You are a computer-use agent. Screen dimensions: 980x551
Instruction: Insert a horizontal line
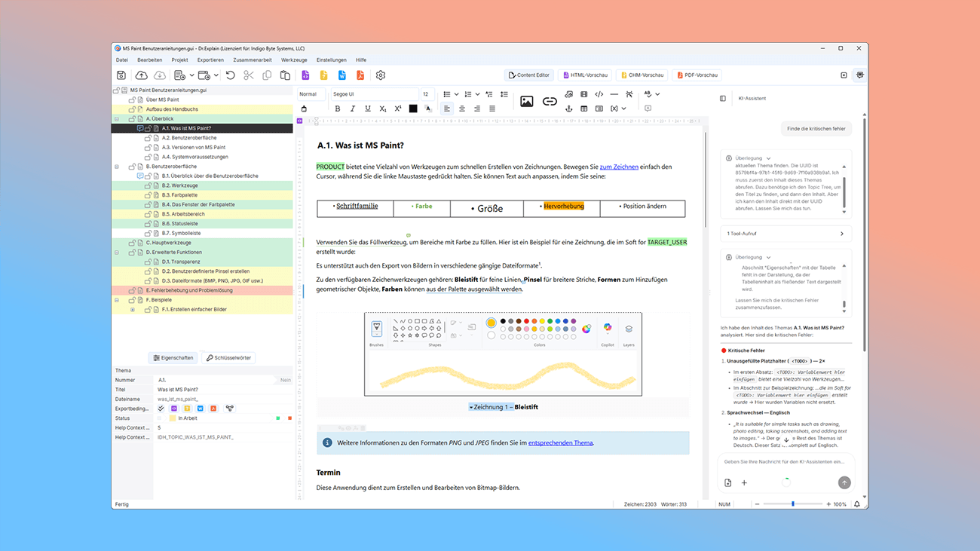(614, 94)
